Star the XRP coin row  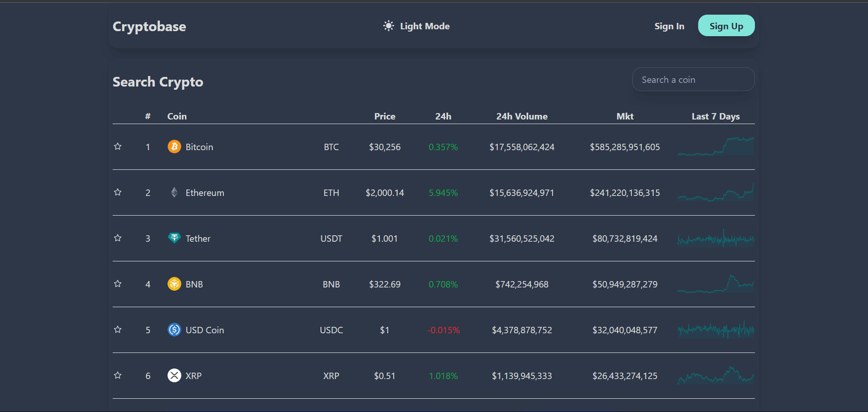click(x=118, y=375)
